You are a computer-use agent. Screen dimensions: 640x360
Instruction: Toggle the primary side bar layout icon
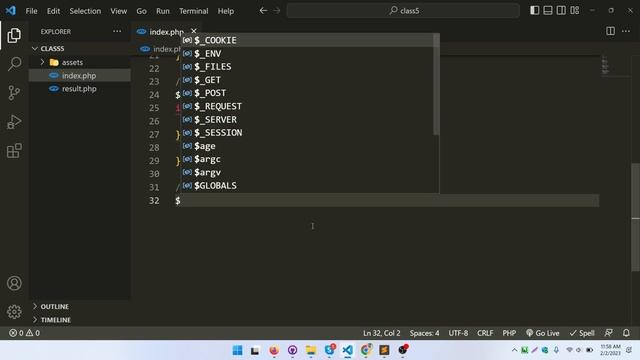click(x=534, y=11)
